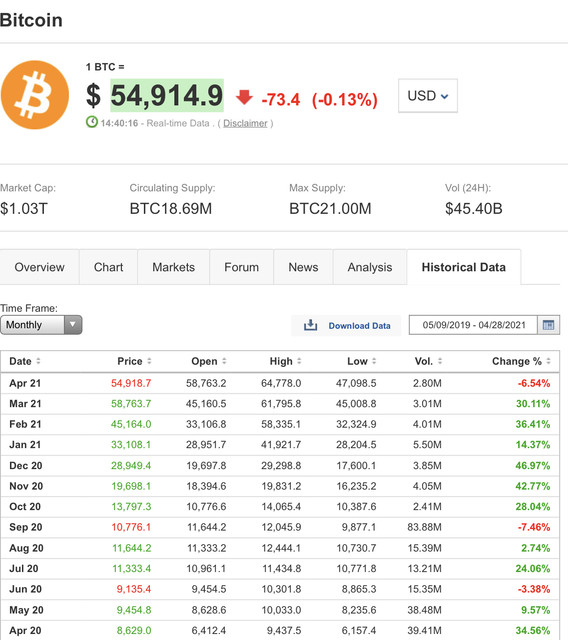Click the Apr 20 price 8,629.0
568x640 pixels.
click(134, 631)
